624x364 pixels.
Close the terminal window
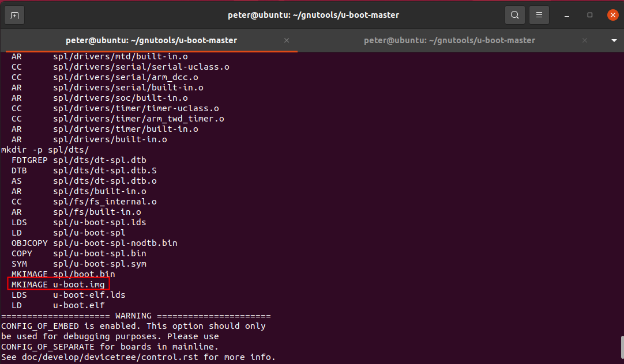(612, 15)
